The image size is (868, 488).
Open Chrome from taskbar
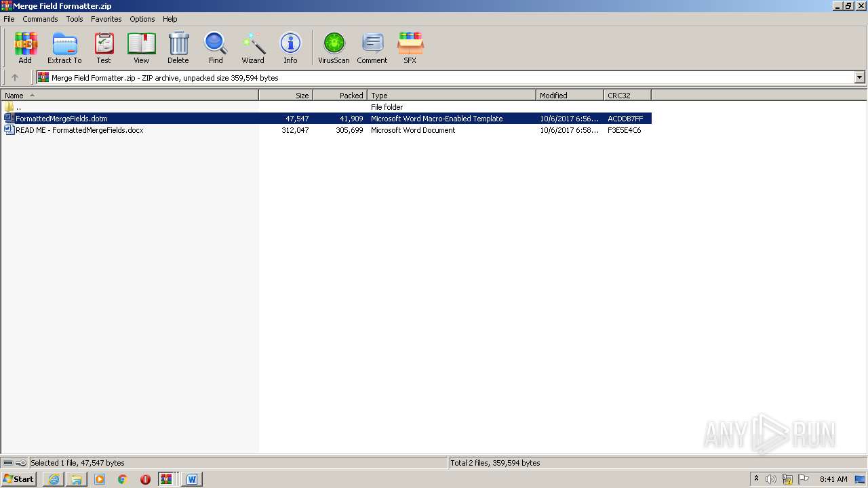[x=123, y=479]
